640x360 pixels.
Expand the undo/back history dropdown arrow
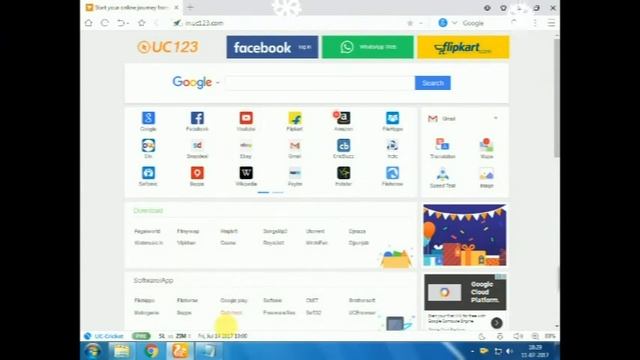(127, 23)
